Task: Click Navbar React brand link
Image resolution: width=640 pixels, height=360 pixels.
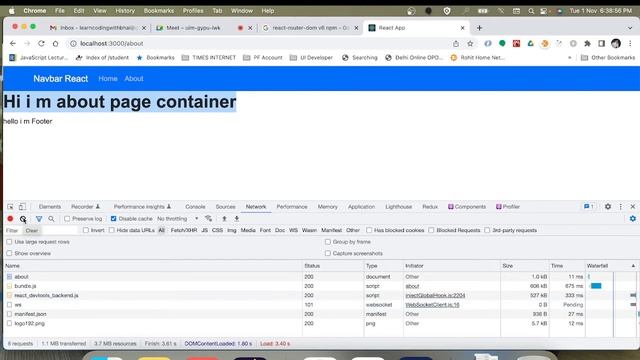Action: tap(61, 79)
